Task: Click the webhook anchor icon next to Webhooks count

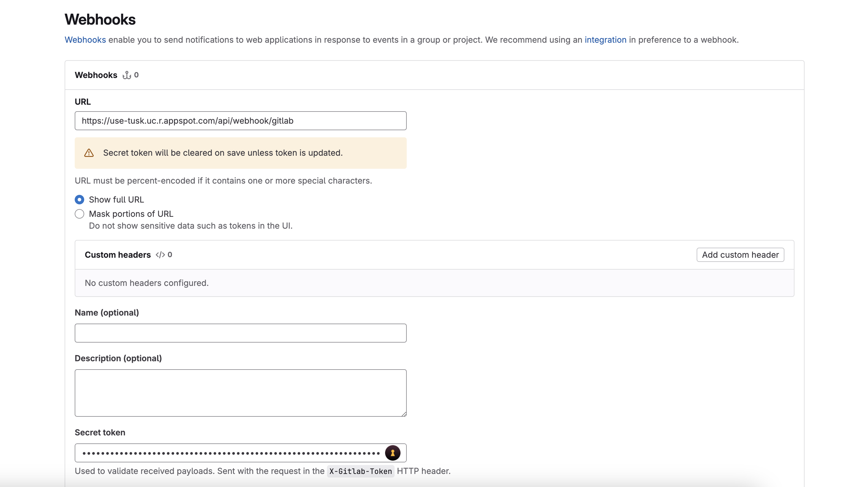Action: tap(127, 75)
